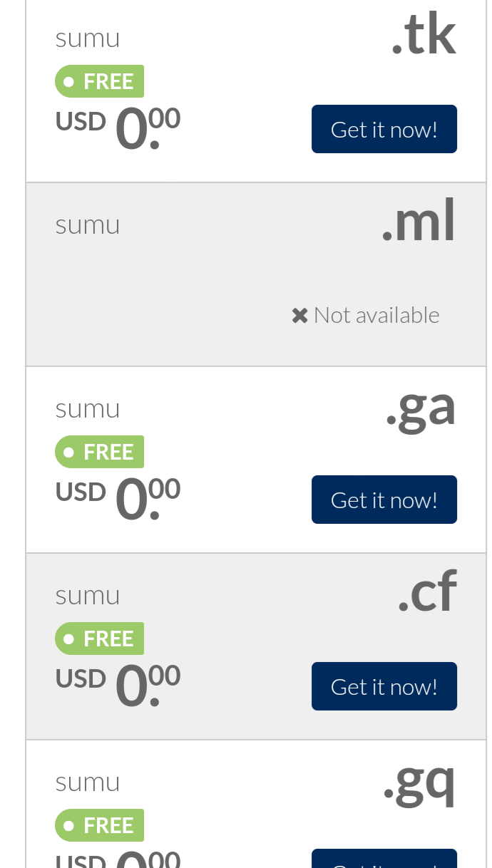
Task: Click the FREE badge in the .tk row
Action: (100, 81)
